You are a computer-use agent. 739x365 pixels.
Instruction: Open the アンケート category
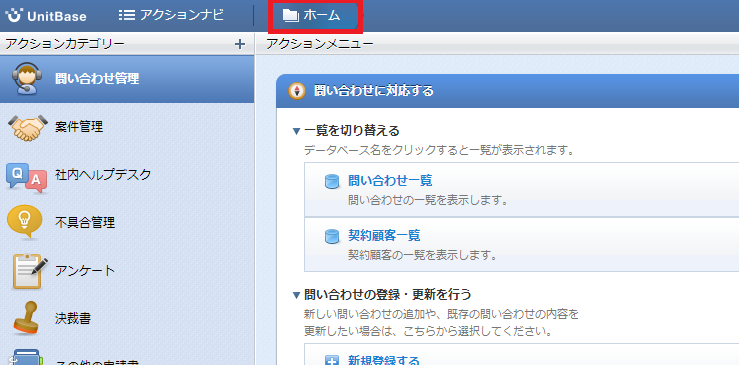(x=85, y=271)
